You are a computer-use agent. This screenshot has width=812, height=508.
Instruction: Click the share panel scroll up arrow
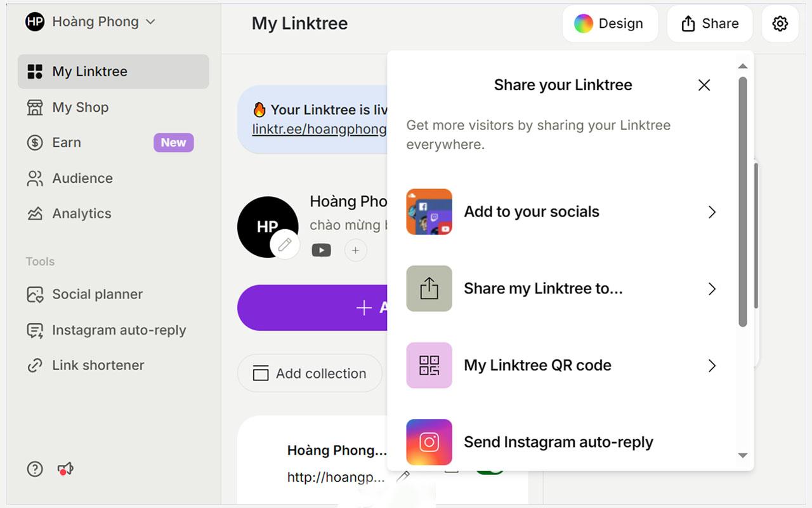743,66
